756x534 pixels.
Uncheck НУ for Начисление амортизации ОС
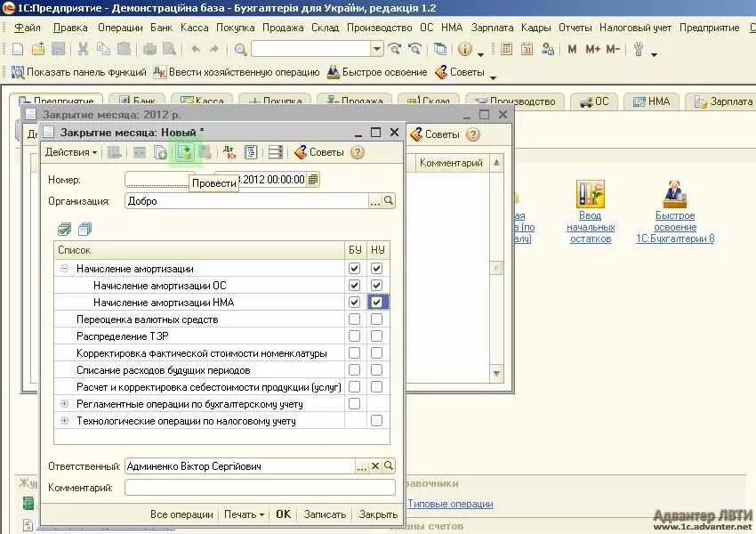click(x=376, y=285)
